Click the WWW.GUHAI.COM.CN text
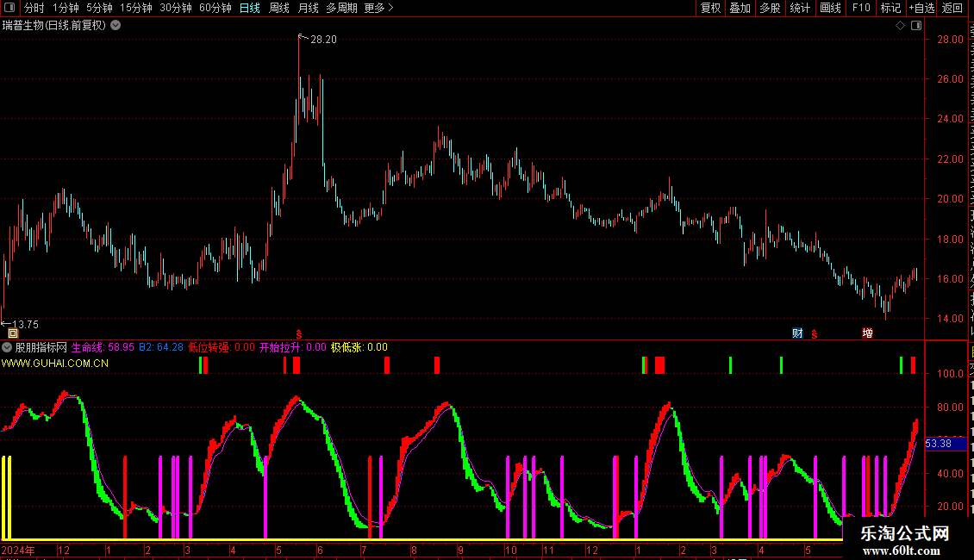The image size is (974, 560). coord(54,364)
